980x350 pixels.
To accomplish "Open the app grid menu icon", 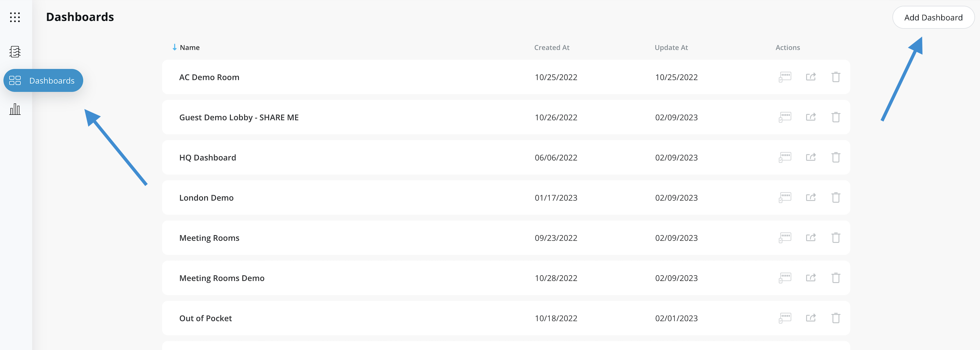I will (x=15, y=17).
